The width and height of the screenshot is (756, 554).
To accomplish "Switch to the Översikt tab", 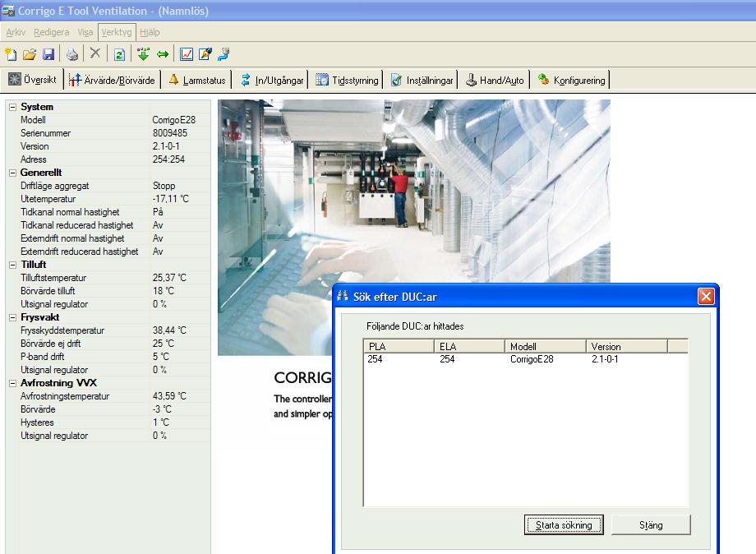I will [32, 80].
